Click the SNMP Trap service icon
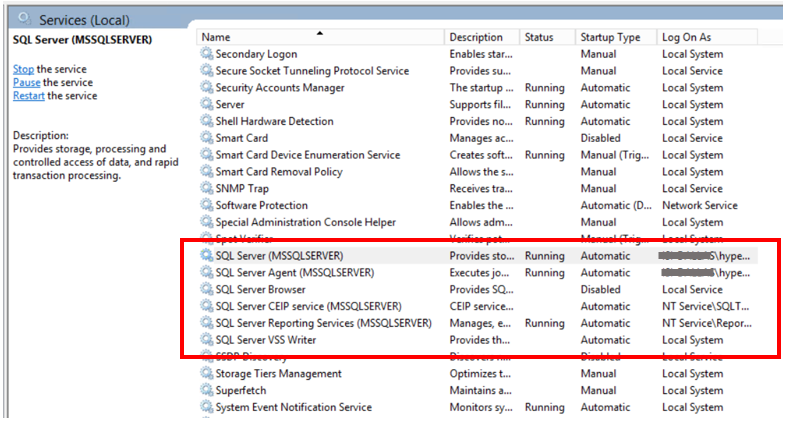Screen dimensions: 795x429 pyautogui.click(x=206, y=188)
